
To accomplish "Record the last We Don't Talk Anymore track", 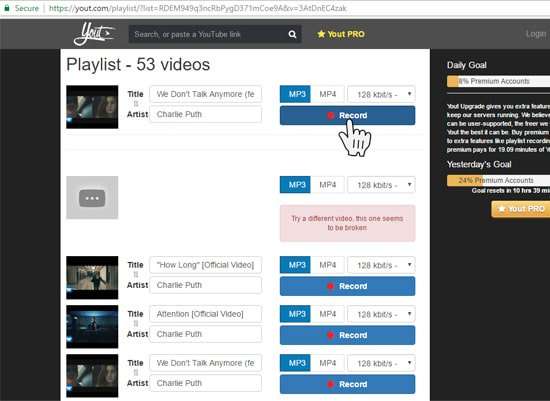I will coord(347,384).
